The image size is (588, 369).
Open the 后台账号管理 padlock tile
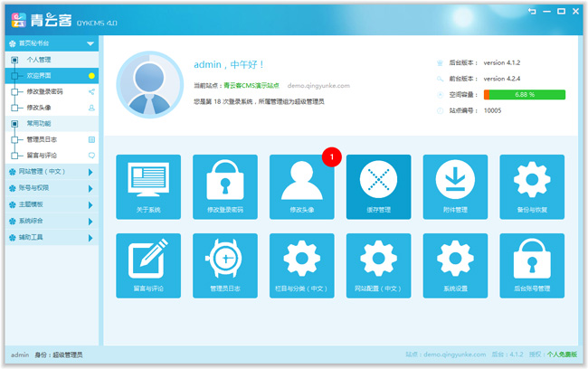(532, 266)
